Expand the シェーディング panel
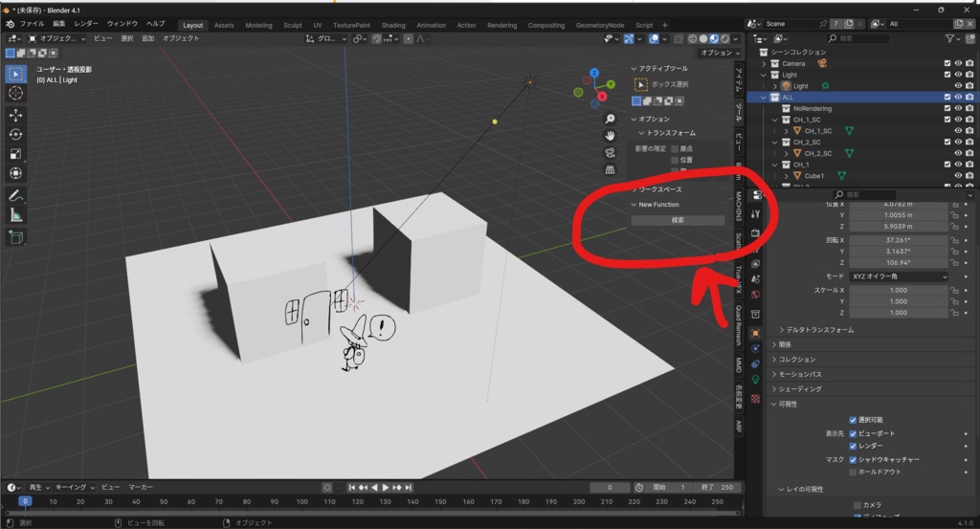Viewport: 980px width, 529px height. coord(797,389)
